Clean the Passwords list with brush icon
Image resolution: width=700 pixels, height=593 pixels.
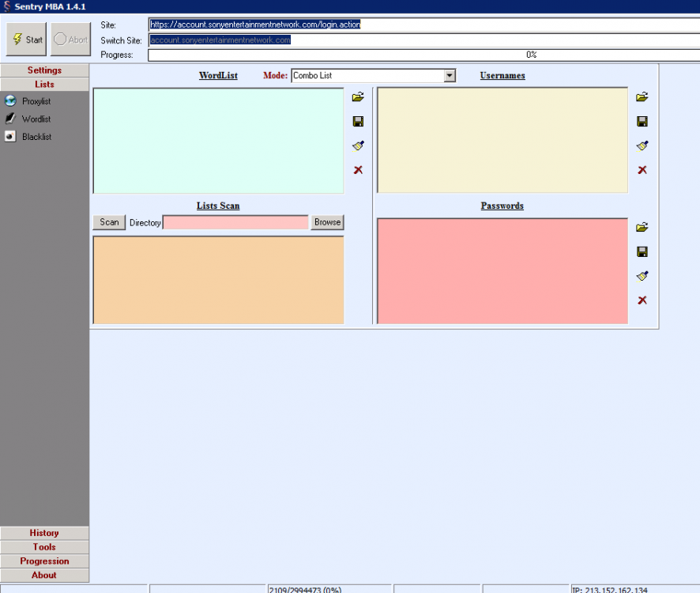pos(642,276)
